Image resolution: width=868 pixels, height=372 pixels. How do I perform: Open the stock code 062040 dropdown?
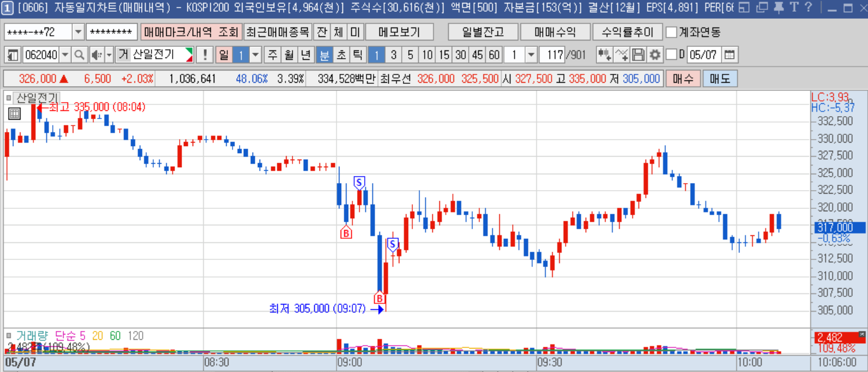[x=65, y=55]
